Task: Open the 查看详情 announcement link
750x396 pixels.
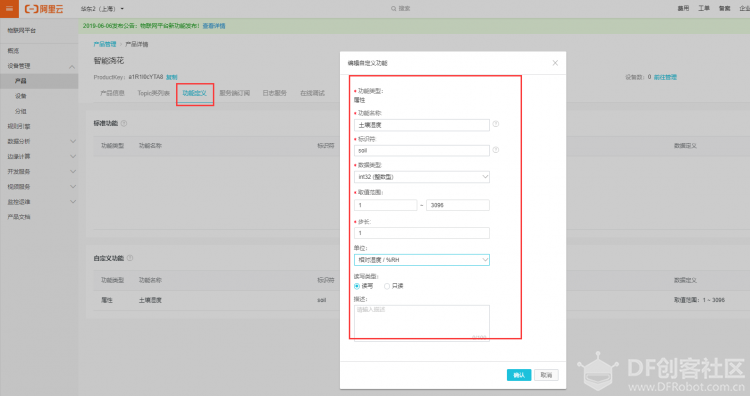Action: pyautogui.click(x=214, y=26)
